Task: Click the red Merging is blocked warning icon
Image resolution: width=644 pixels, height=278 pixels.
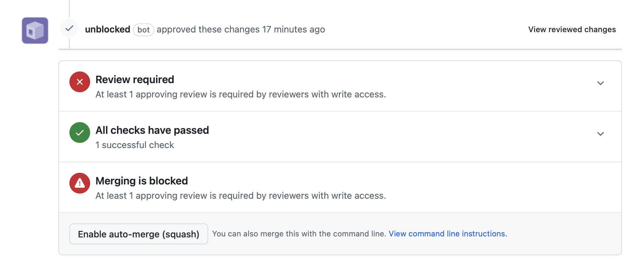Action: (79, 183)
